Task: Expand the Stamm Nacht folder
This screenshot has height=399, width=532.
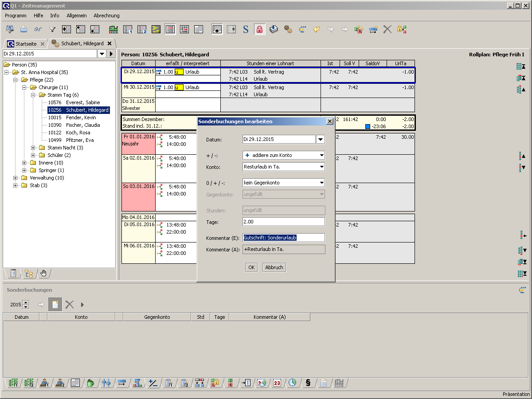Action: 33,148
